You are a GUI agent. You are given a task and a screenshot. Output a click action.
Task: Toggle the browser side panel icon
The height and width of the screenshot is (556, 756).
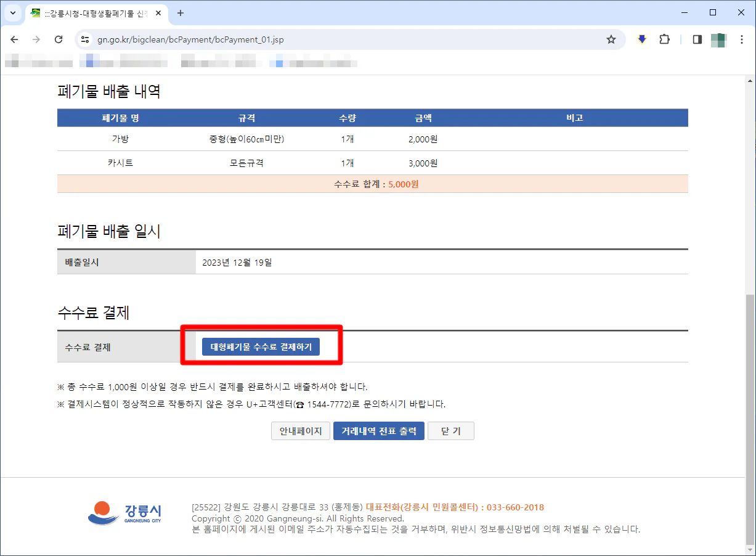tap(697, 39)
